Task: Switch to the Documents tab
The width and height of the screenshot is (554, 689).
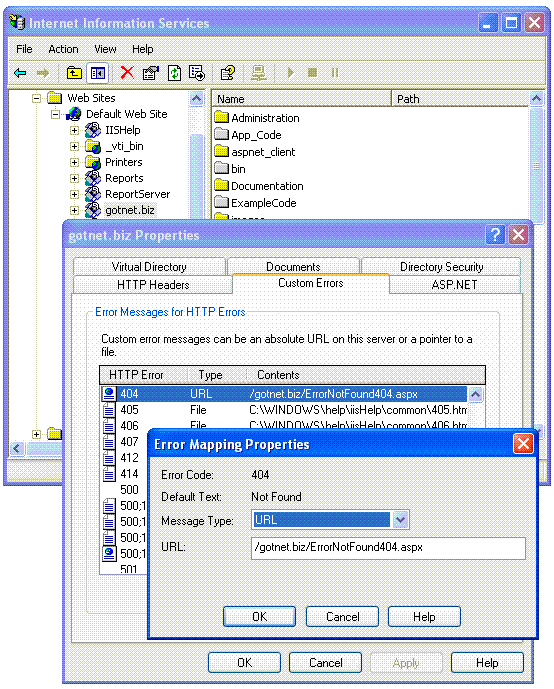Action: click(x=293, y=267)
